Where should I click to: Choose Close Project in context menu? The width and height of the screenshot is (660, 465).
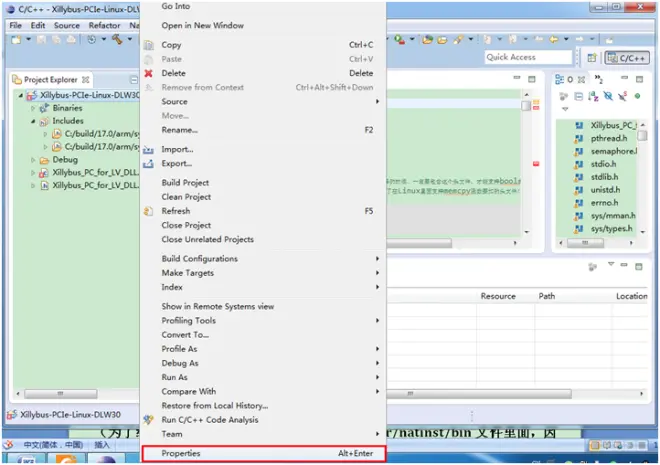(x=186, y=225)
